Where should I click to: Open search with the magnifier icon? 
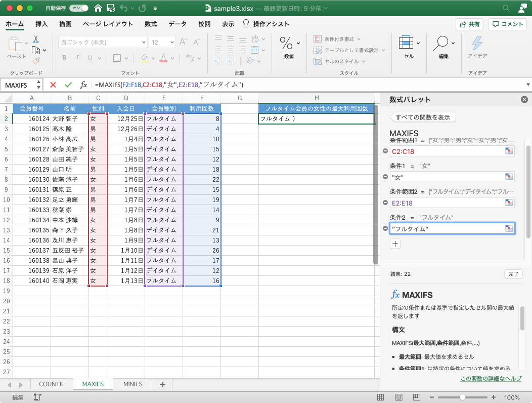coord(506,8)
